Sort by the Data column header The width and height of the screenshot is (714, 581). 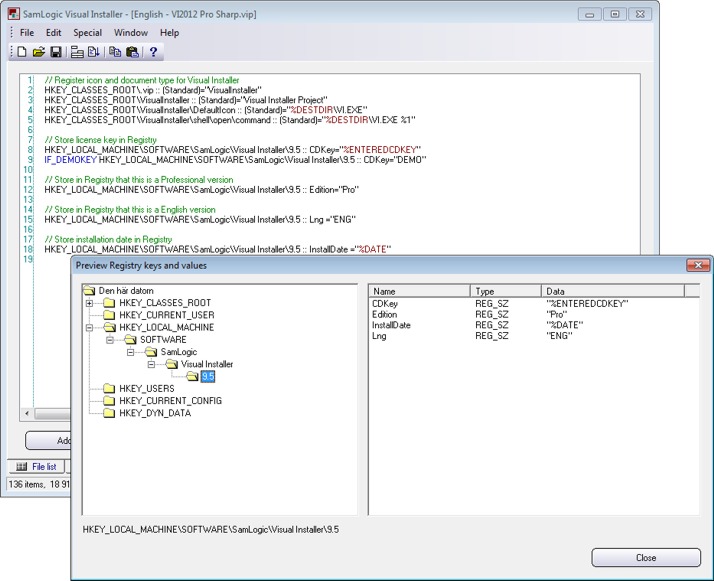[x=613, y=291]
